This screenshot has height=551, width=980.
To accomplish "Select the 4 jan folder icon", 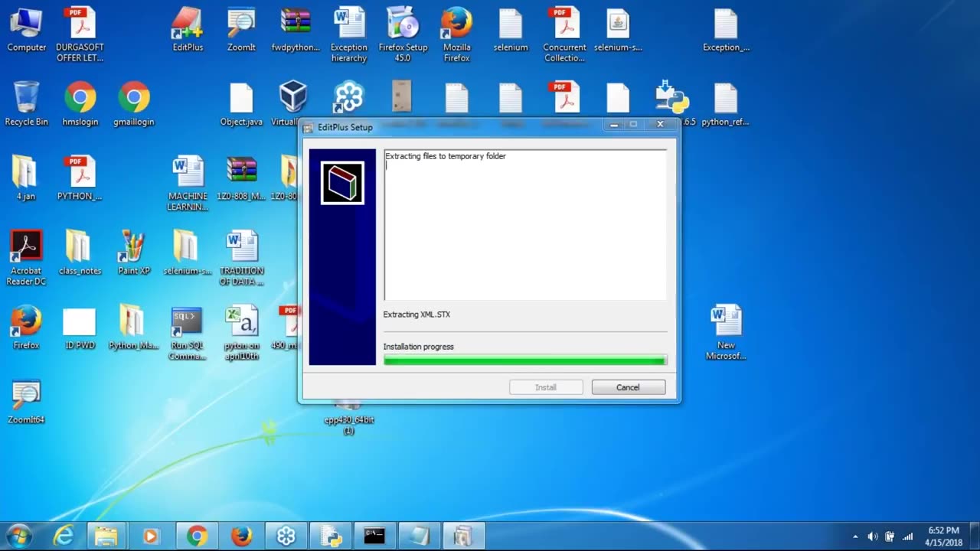I will [25, 178].
